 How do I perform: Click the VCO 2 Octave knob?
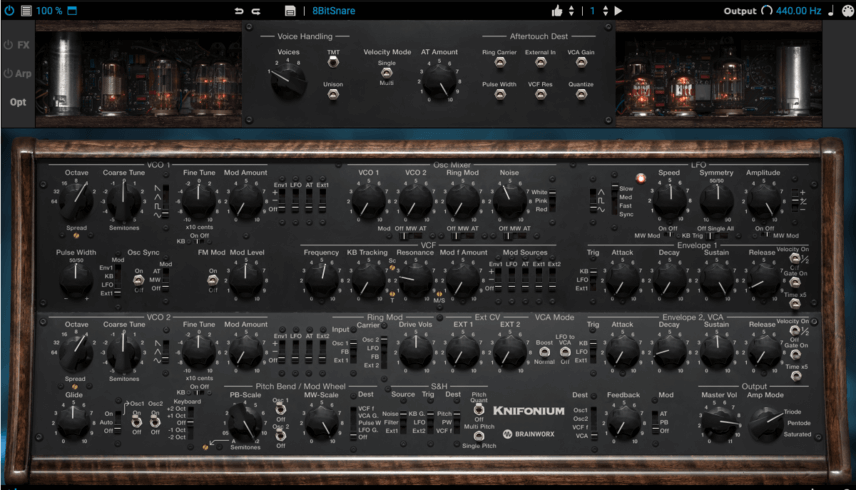click(76, 352)
